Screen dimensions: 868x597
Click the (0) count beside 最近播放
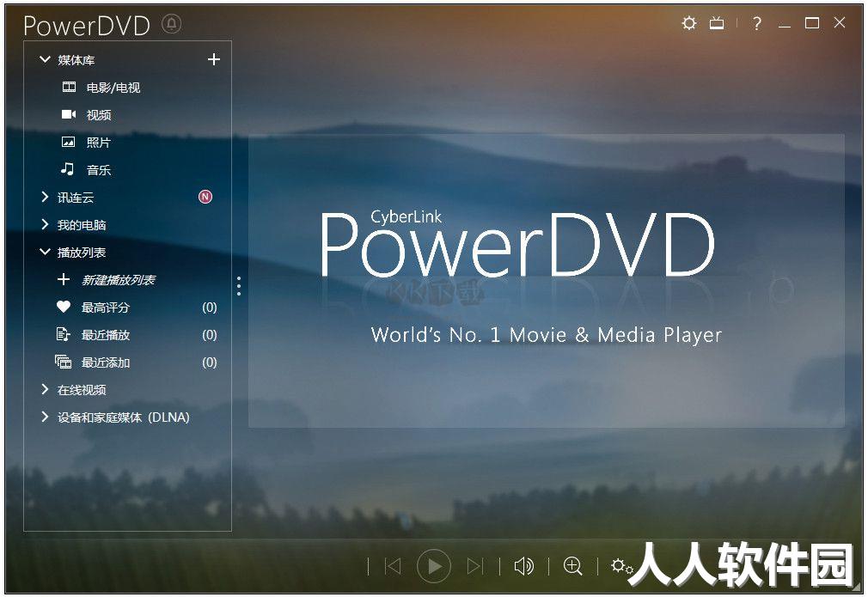click(209, 335)
